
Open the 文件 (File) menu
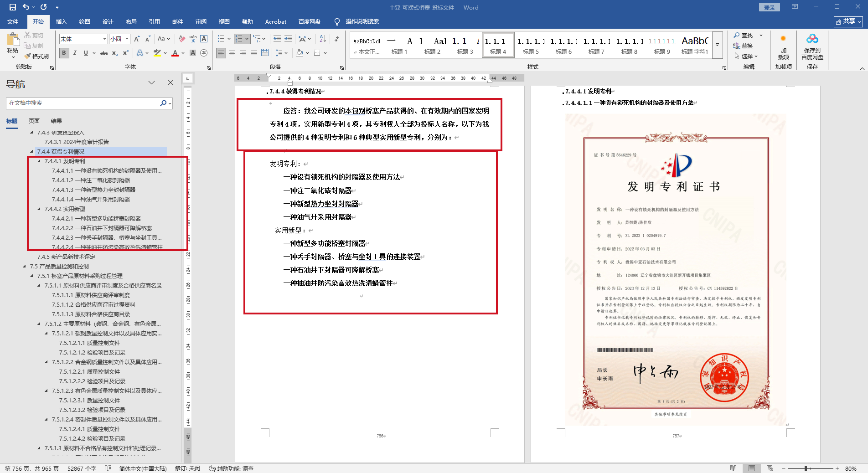click(x=13, y=21)
